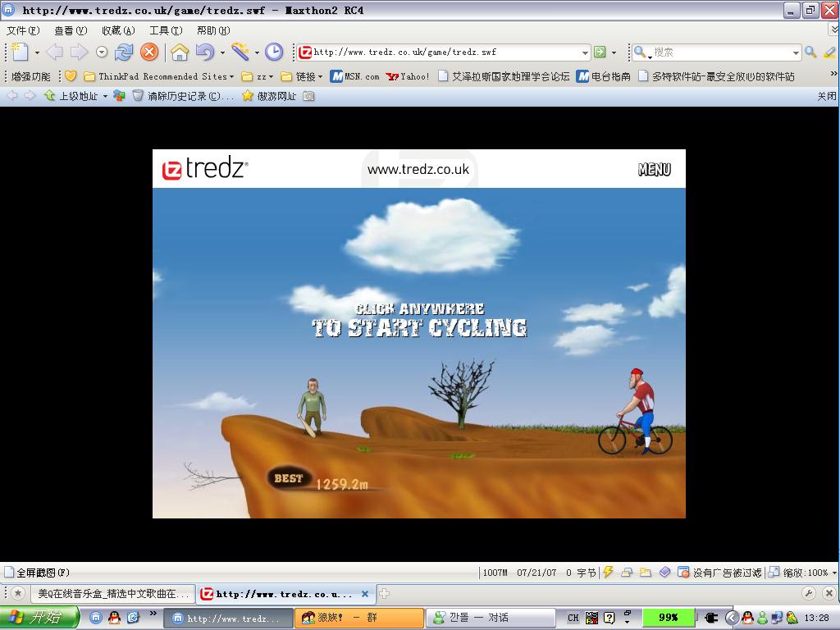
Task: Open the 狼族 群 taskbar window
Action: click(x=359, y=618)
